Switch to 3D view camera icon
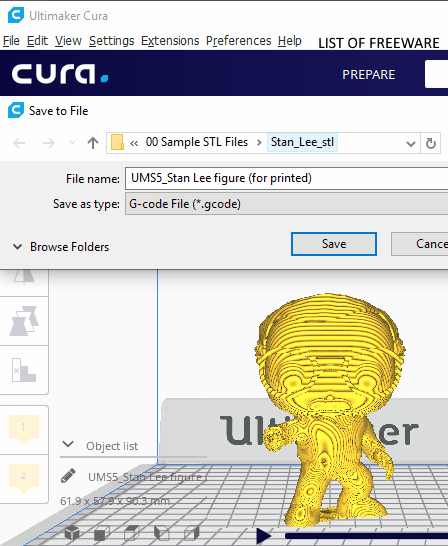448x546 pixels. click(x=72, y=533)
